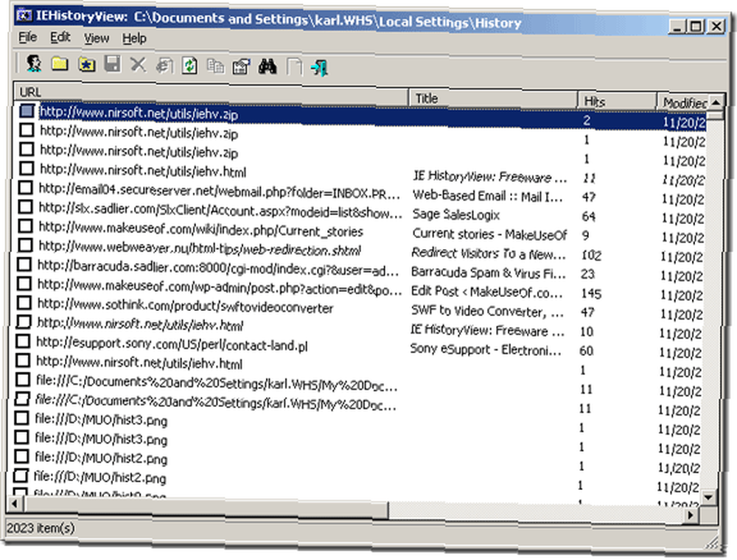737x560 pixels.
Task: Click the title "Sage SalesLogix"
Action: pos(456,214)
